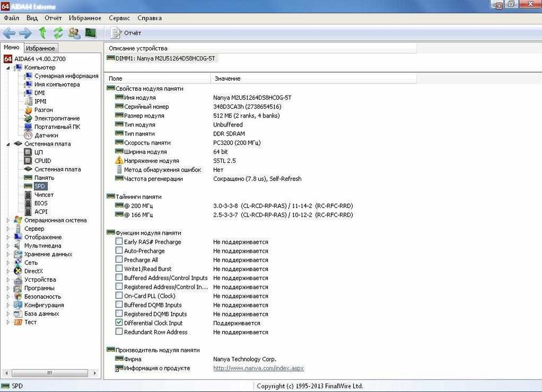The width and height of the screenshot is (542, 392).
Task: Select the Портативный ПК icon
Action: (x=28, y=127)
